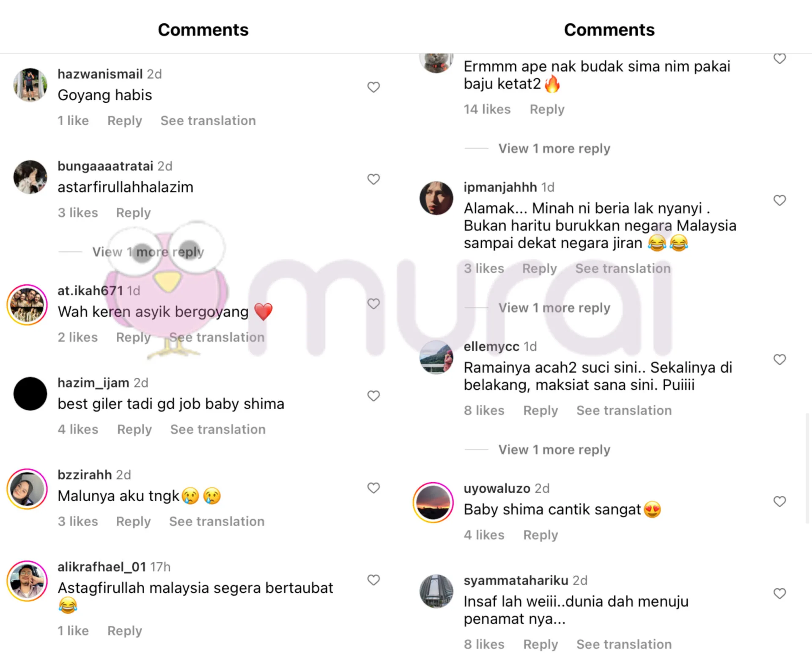The width and height of the screenshot is (812, 654).
Task: Like the baju ketat2 comment
Action: [779, 59]
